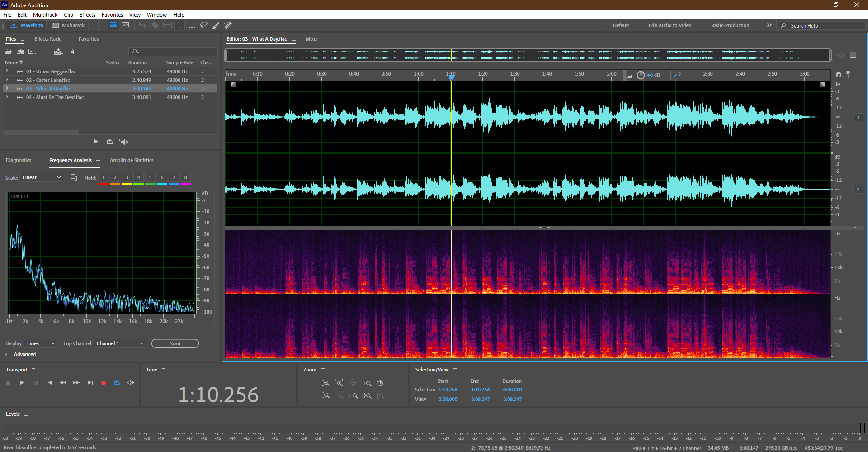Open the Effects menu
868x452 pixels.
pyautogui.click(x=87, y=15)
